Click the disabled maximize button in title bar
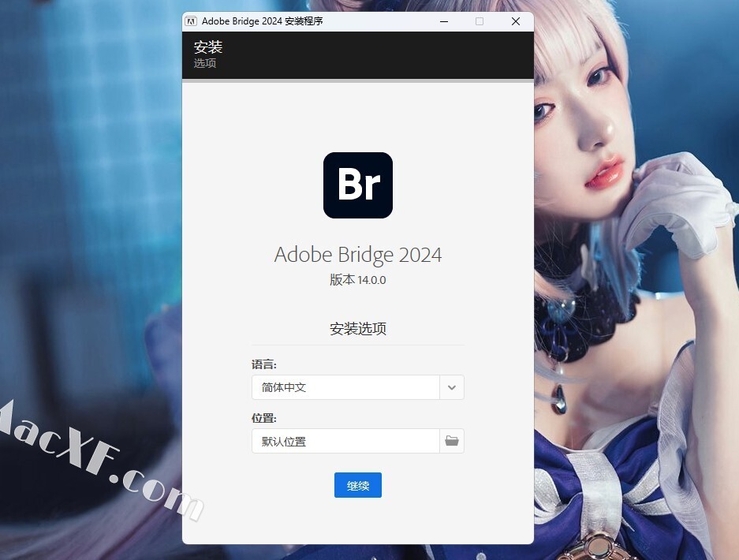The width and height of the screenshot is (739, 560). click(480, 21)
